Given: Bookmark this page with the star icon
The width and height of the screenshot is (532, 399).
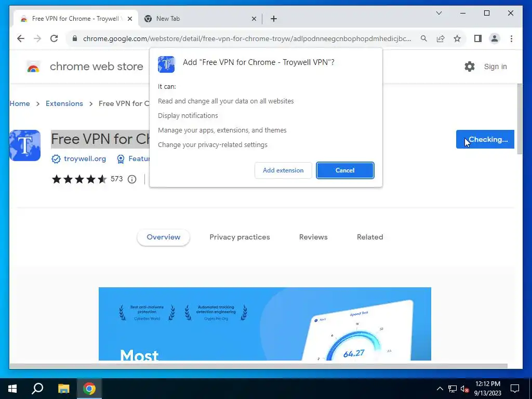Looking at the screenshot, I should click(457, 38).
